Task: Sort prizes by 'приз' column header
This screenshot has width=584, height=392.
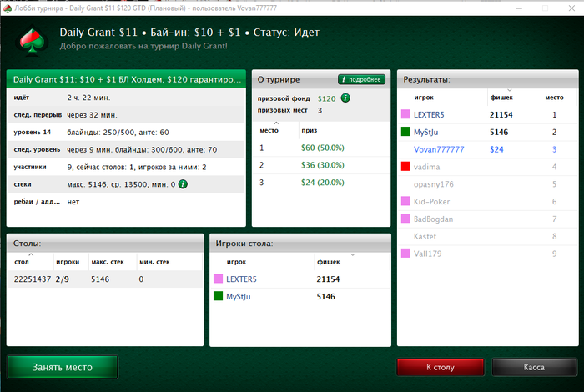Action: [x=310, y=130]
